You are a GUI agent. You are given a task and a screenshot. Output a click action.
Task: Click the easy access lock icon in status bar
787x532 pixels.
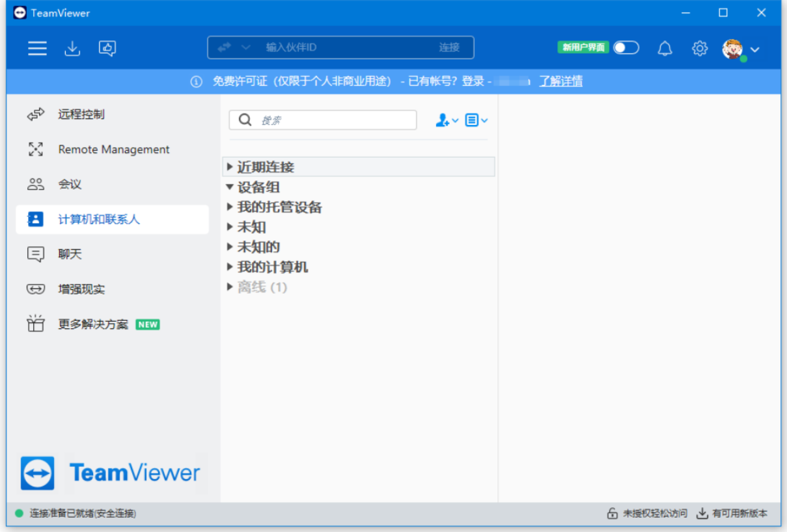(x=613, y=513)
